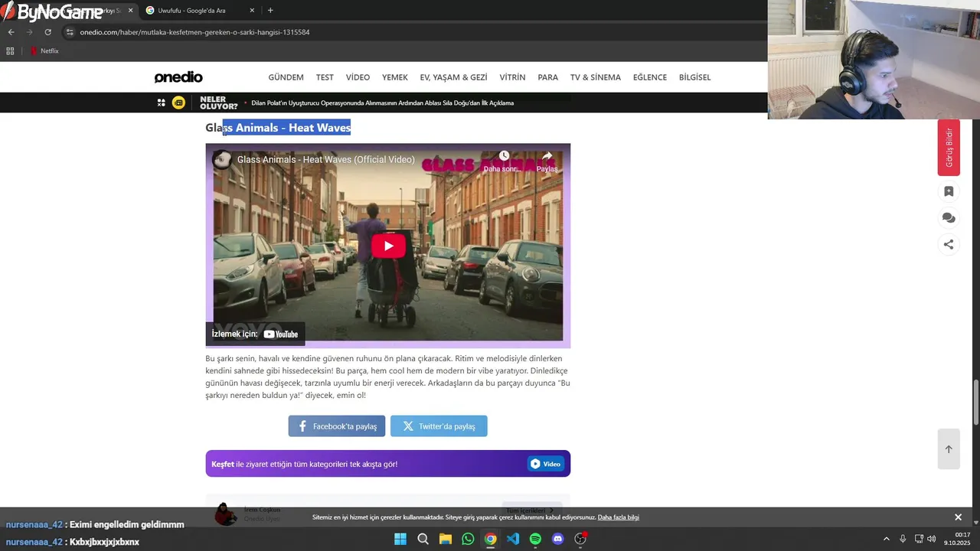
Task: Click the Keşfet purple banner
Action: pos(388,464)
